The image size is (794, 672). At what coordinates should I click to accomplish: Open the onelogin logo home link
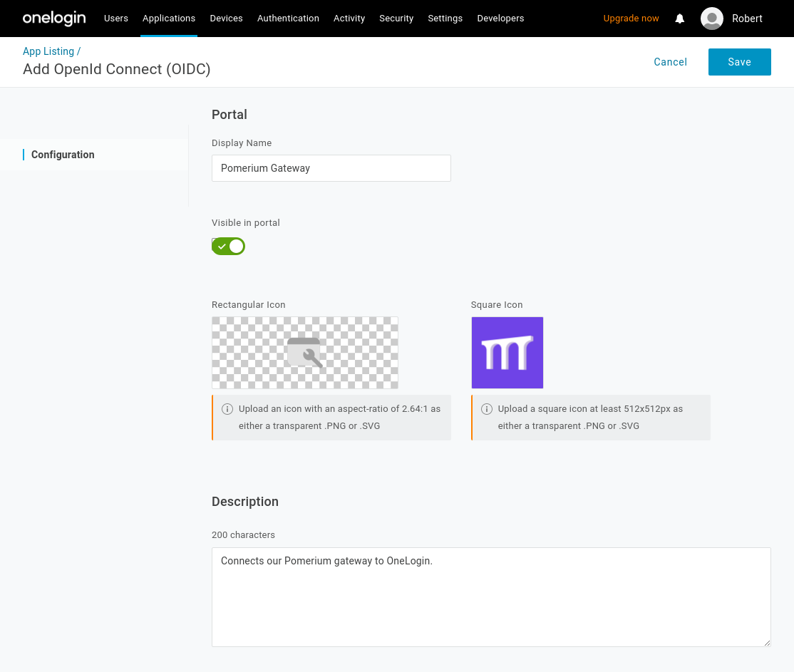click(53, 18)
